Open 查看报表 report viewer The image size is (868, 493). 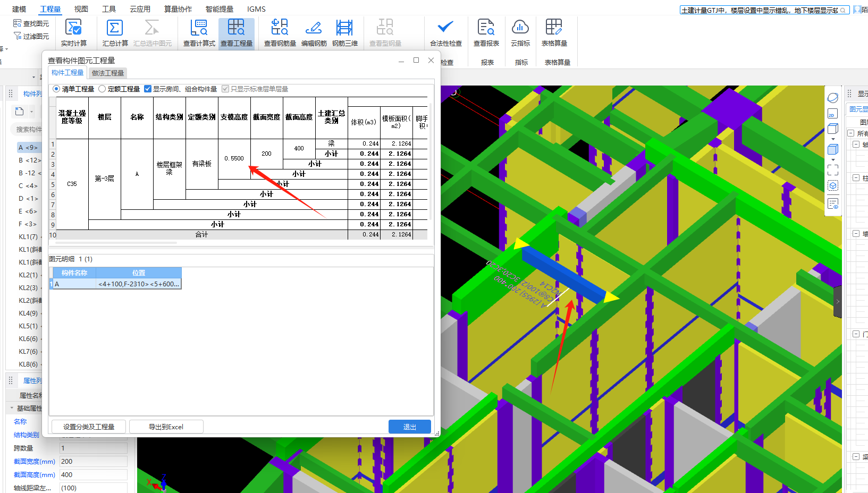click(486, 33)
